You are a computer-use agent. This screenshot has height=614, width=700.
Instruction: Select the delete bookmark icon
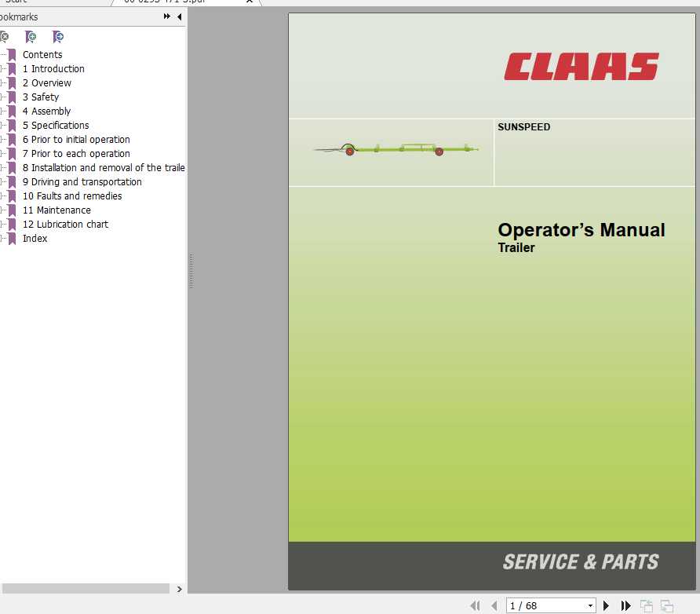pyautogui.click(x=6, y=37)
